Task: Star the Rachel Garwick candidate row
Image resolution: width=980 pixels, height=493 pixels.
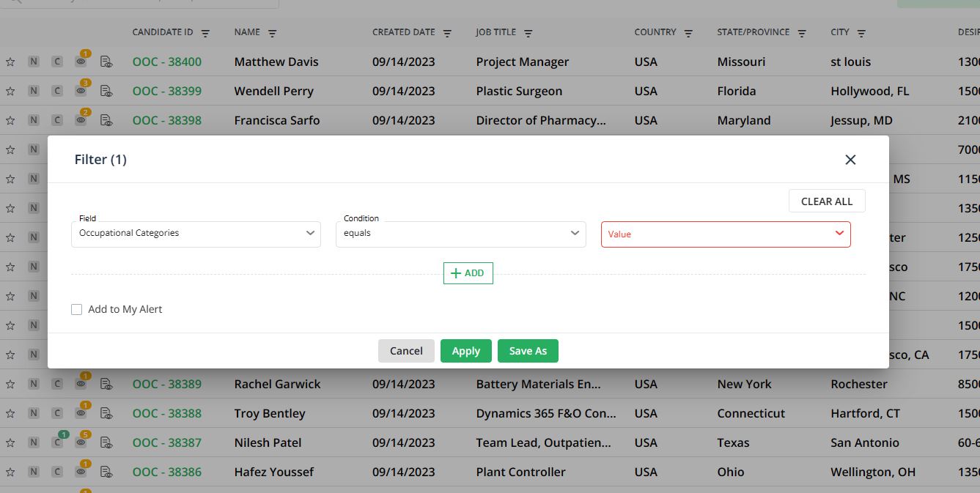Action: pyautogui.click(x=10, y=385)
